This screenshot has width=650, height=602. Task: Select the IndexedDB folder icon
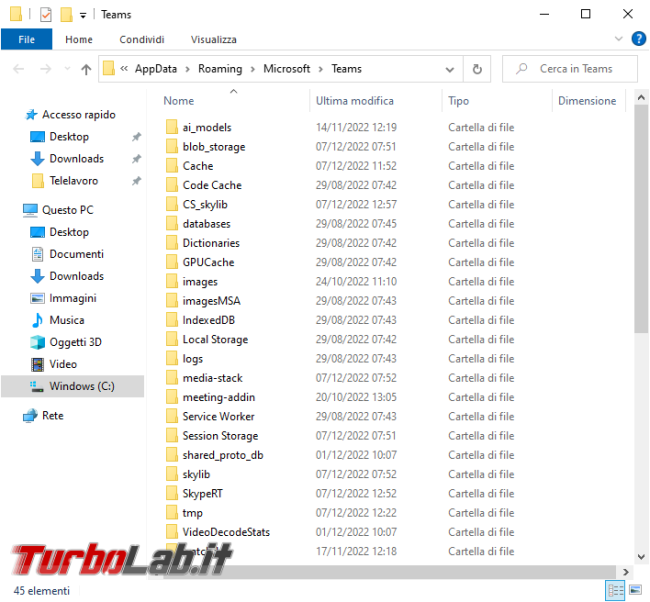(172, 320)
